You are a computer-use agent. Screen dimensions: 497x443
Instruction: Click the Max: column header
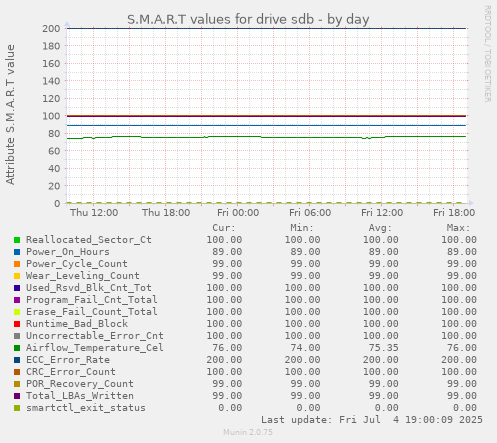458,228
